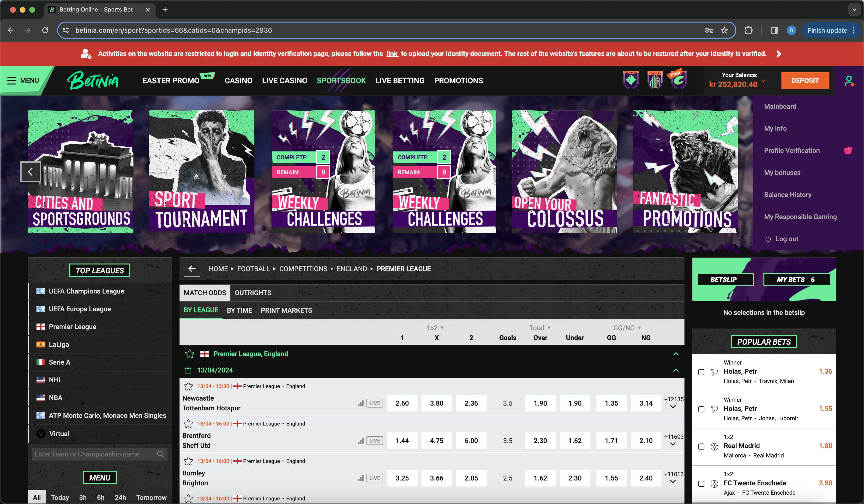
Task: Open the CASINO menu item
Action: [238, 81]
